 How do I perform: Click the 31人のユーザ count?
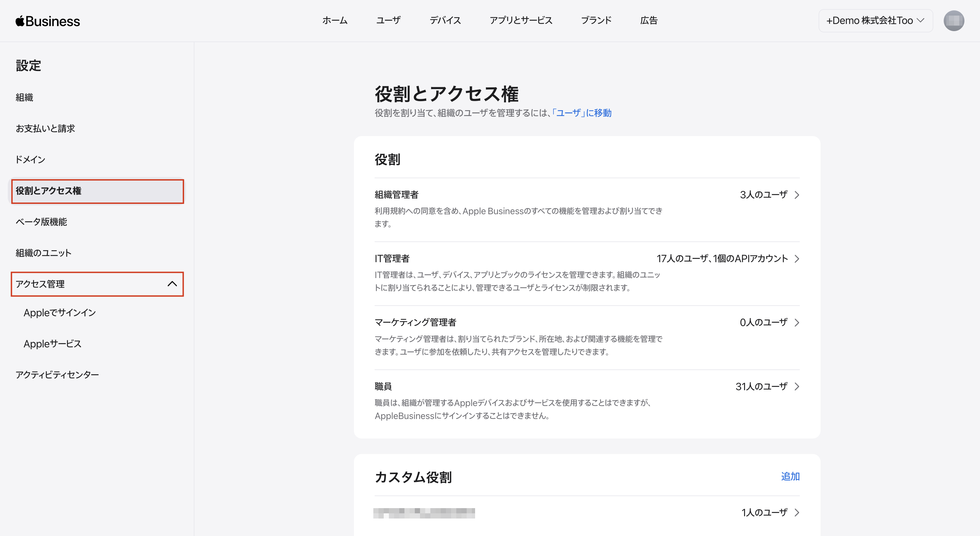pos(761,387)
